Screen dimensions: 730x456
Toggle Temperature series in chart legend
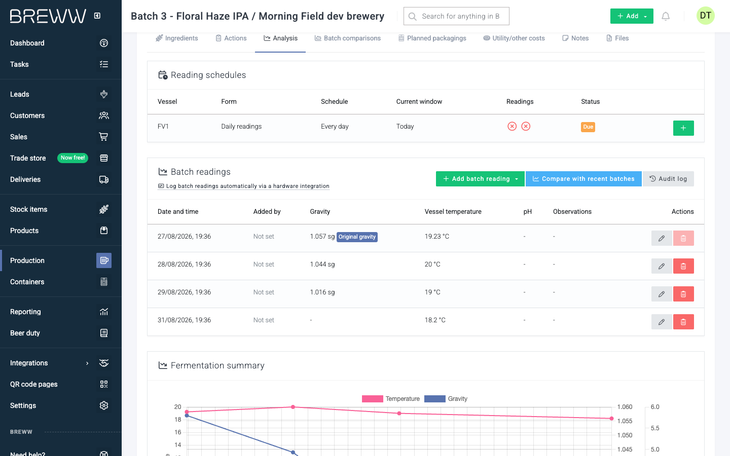[391, 399]
